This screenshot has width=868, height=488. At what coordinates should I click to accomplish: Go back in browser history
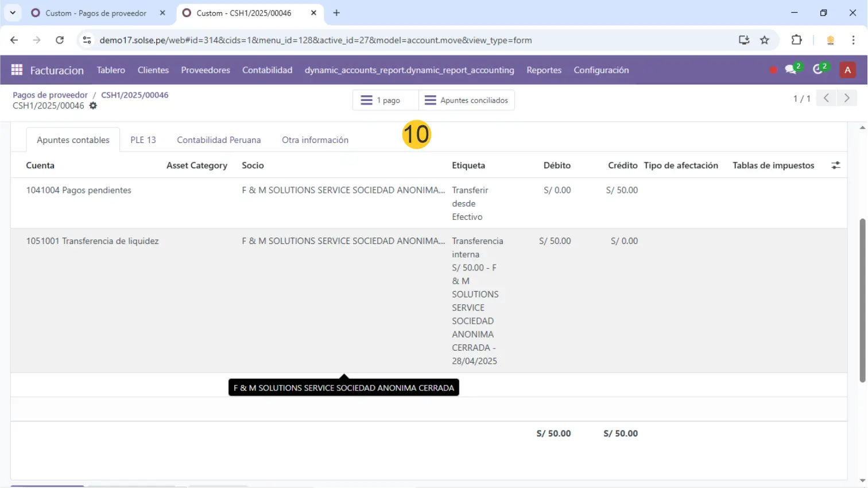(14, 40)
